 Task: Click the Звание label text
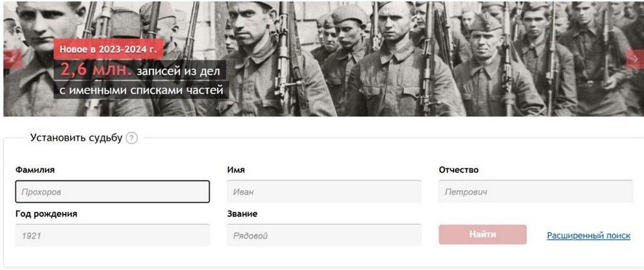[242, 213]
